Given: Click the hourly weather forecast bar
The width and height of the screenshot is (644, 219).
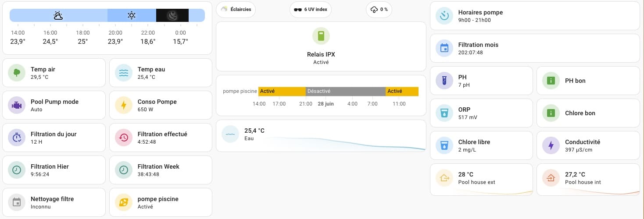Looking at the screenshot, I should pos(107,16).
